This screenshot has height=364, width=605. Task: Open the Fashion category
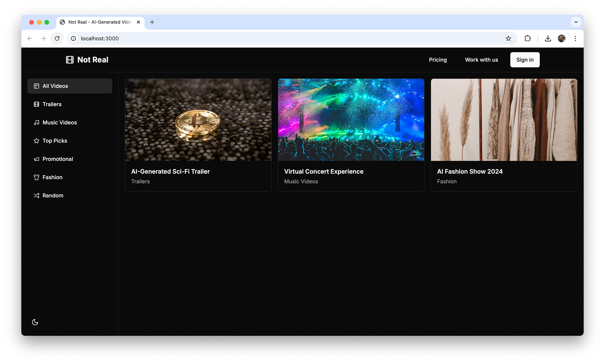[70, 177]
